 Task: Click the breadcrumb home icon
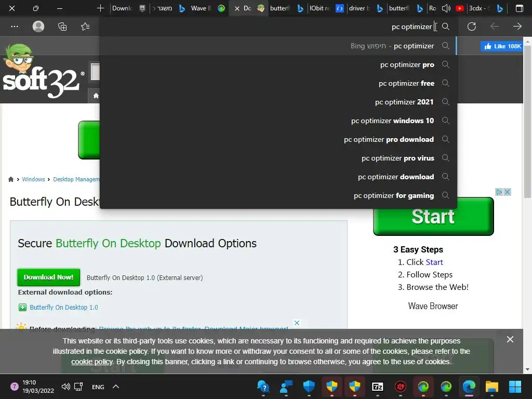point(11,179)
